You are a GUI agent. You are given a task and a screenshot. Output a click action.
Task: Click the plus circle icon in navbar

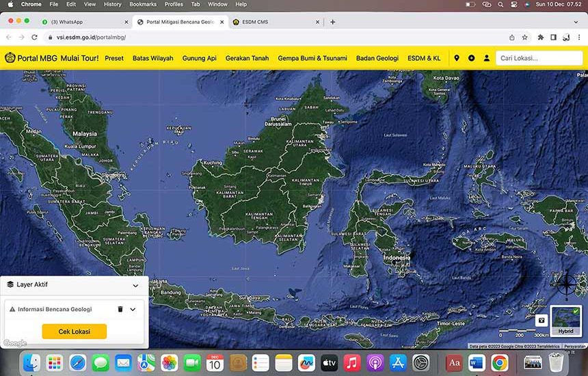click(x=471, y=58)
